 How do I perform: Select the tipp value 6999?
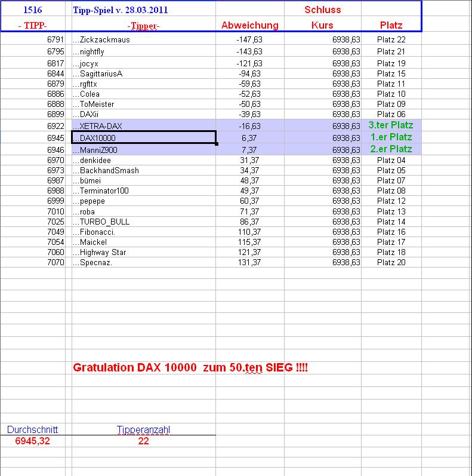pyautogui.click(x=55, y=201)
